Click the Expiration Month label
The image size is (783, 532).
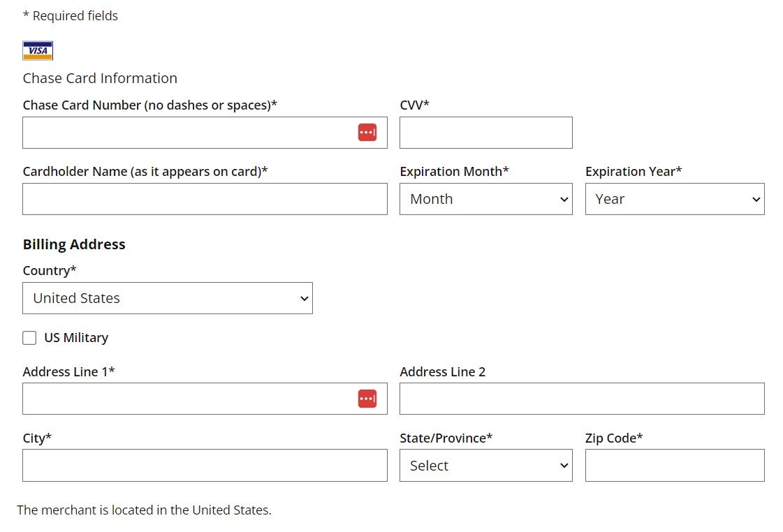(x=454, y=172)
